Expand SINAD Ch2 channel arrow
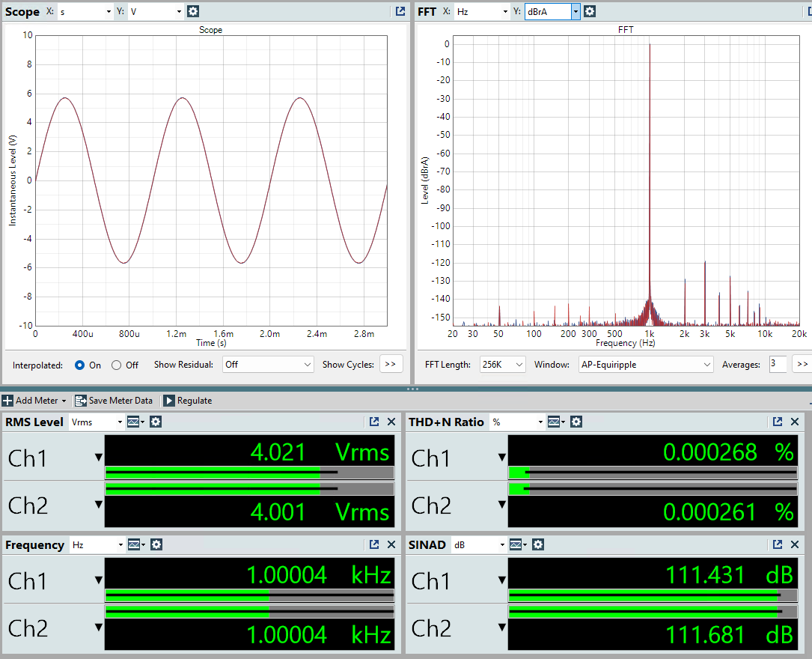 click(502, 627)
